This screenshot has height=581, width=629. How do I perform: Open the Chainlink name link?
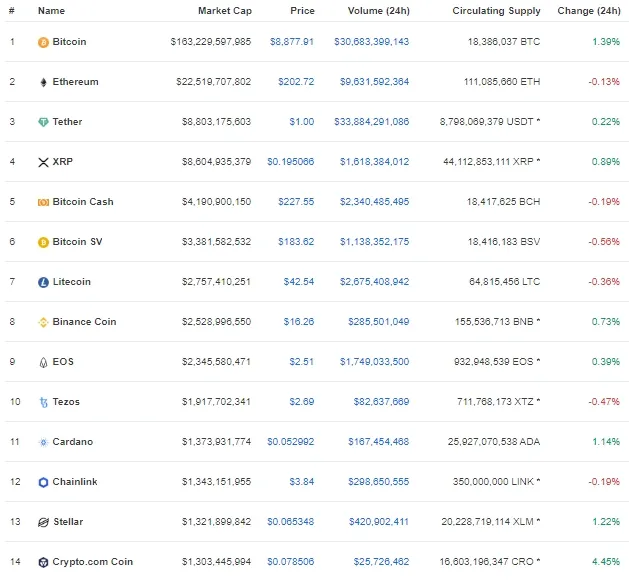click(75, 482)
